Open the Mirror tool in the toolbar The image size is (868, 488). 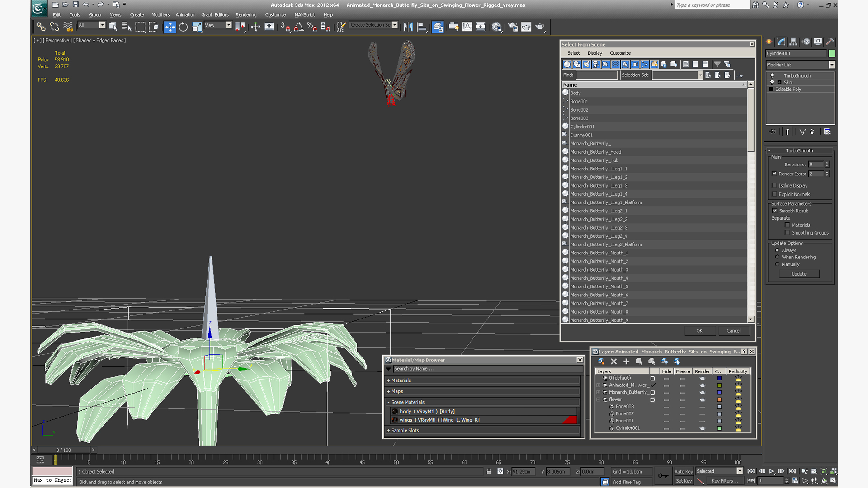408,27
